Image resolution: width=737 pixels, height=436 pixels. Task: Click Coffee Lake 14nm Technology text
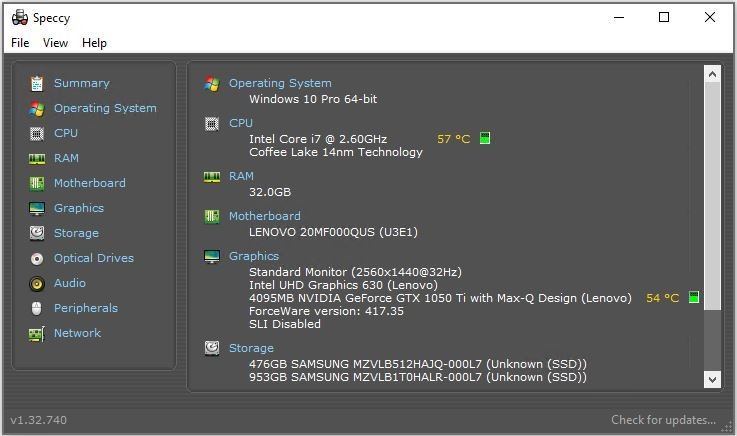[x=336, y=152]
